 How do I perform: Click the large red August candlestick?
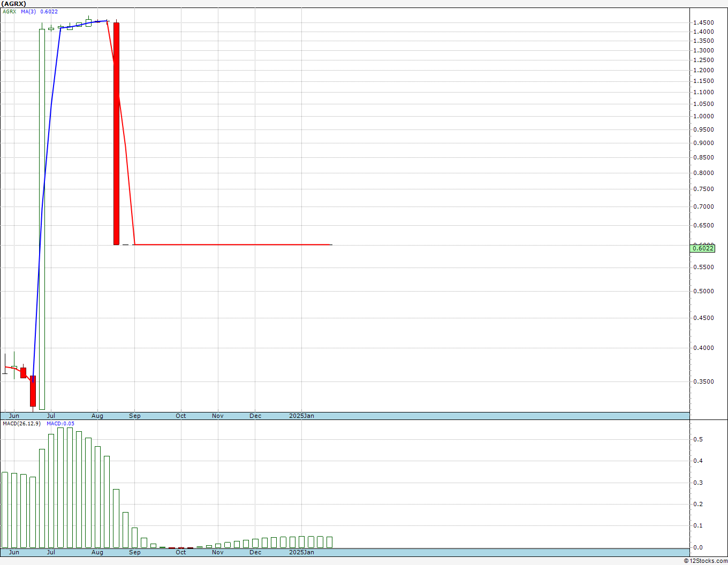click(x=116, y=134)
